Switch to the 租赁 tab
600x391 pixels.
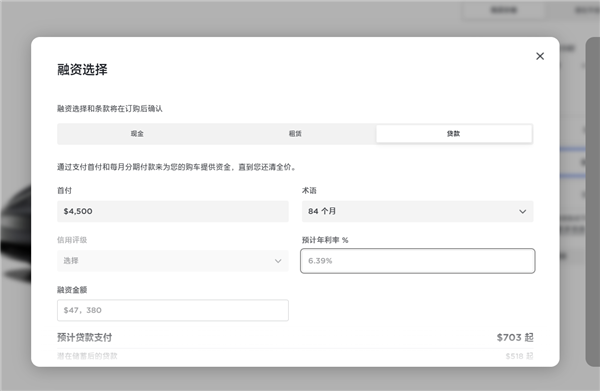(295, 134)
